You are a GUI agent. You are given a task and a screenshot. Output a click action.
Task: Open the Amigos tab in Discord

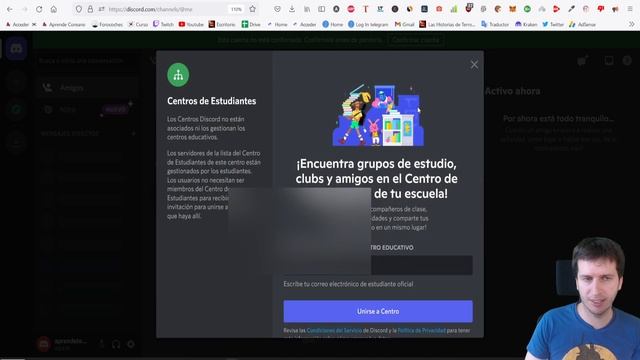pyautogui.click(x=87, y=88)
